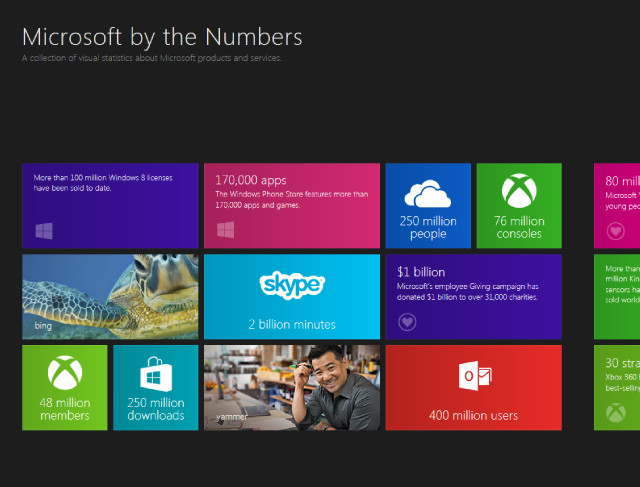The height and width of the screenshot is (487, 640).
Task: Click the Windows Store bag icon
Action: point(156,374)
